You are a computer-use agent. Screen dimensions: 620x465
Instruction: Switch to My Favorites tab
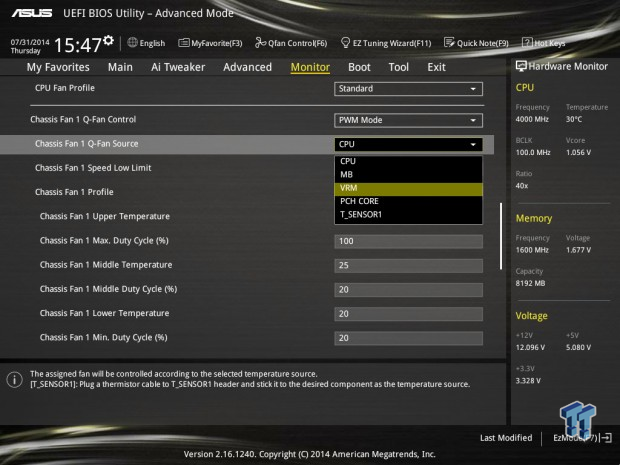(58, 67)
